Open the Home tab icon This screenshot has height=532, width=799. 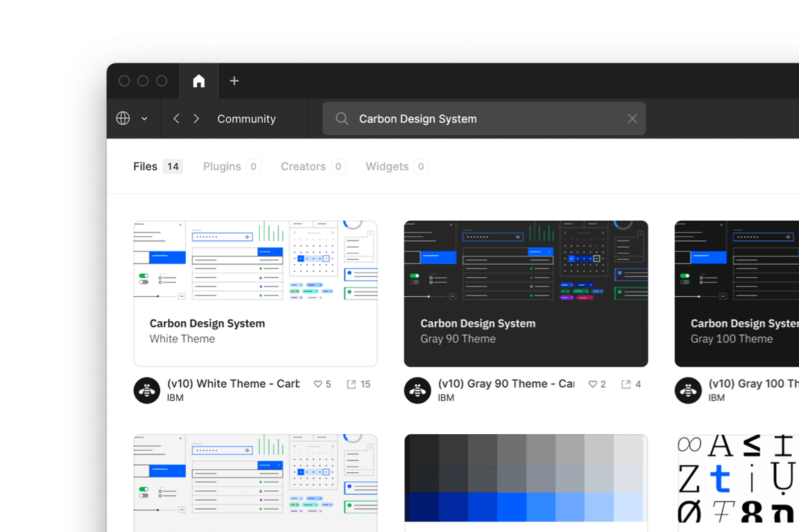click(199, 81)
